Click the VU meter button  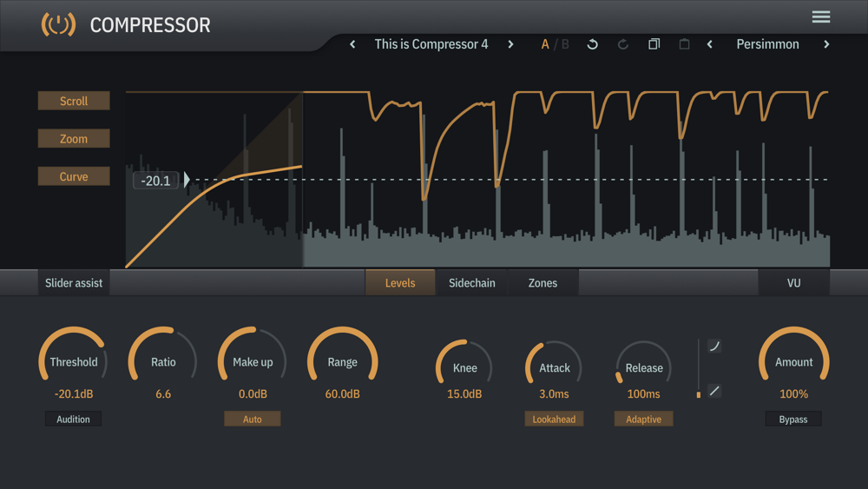tap(794, 283)
